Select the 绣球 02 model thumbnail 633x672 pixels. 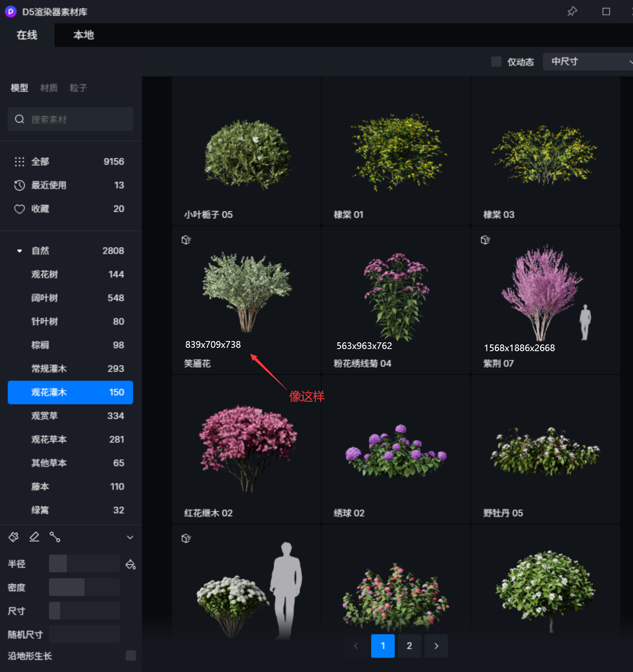click(x=396, y=449)
